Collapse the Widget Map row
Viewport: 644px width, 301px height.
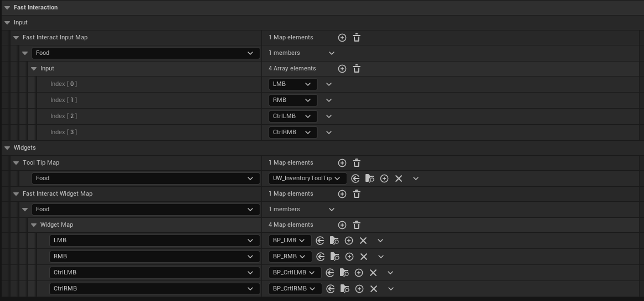34,225
